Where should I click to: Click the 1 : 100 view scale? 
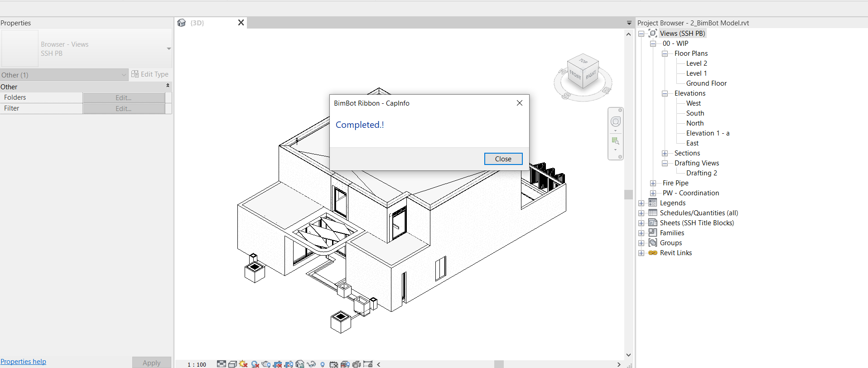(x=197, y=364)
